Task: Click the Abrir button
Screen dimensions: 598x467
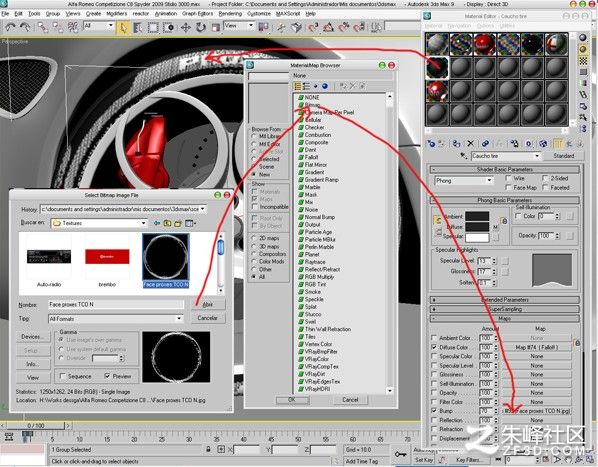Action: click(207, 304)
